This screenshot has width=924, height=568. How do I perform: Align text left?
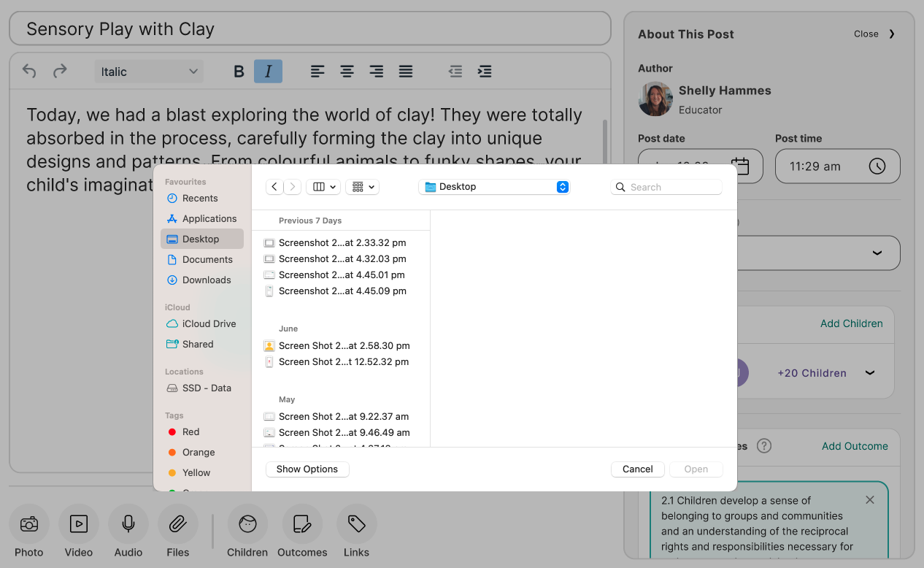point(317,72)
